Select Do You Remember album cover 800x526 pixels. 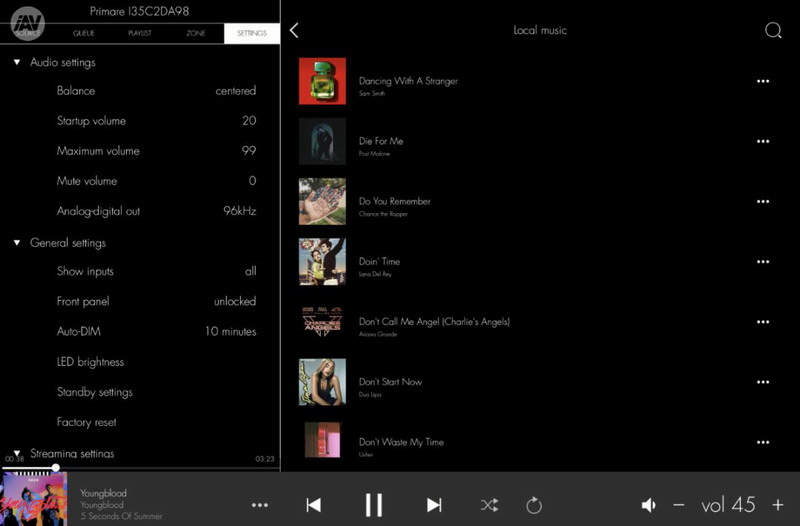coord(322,202)
